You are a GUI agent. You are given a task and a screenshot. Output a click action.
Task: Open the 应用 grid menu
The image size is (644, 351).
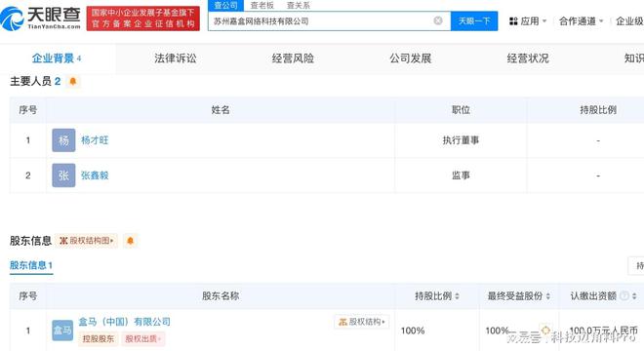coord(527,20)
